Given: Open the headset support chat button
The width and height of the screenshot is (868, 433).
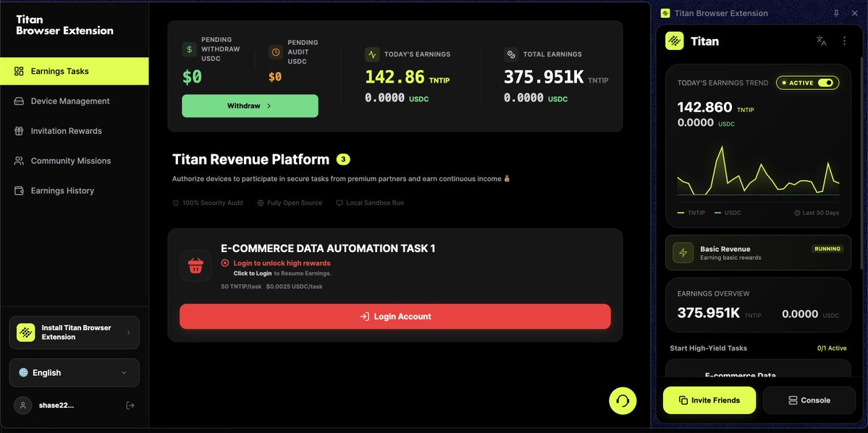Looking at the screenshot, I should [x=623, y=400].
